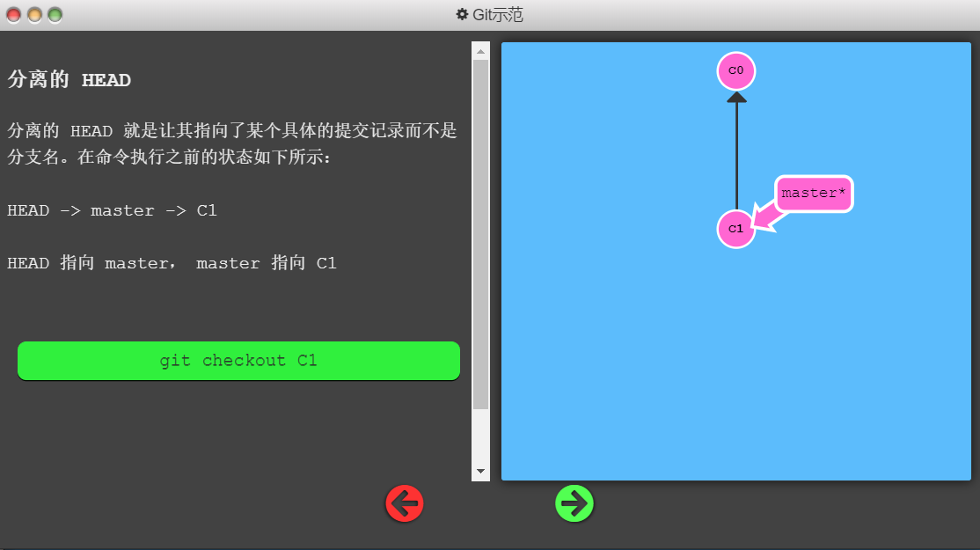Click the 分离的 HEAD heading
This screenshot has height=550, width=980.
pos(69,80)
